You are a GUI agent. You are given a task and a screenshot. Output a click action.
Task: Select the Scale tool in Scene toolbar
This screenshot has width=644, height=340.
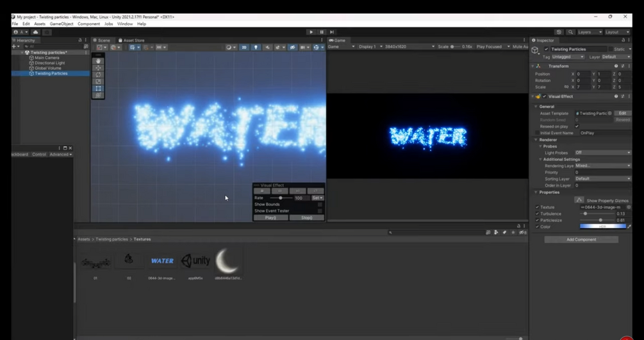pyautogui.click(x=98, y=81)
